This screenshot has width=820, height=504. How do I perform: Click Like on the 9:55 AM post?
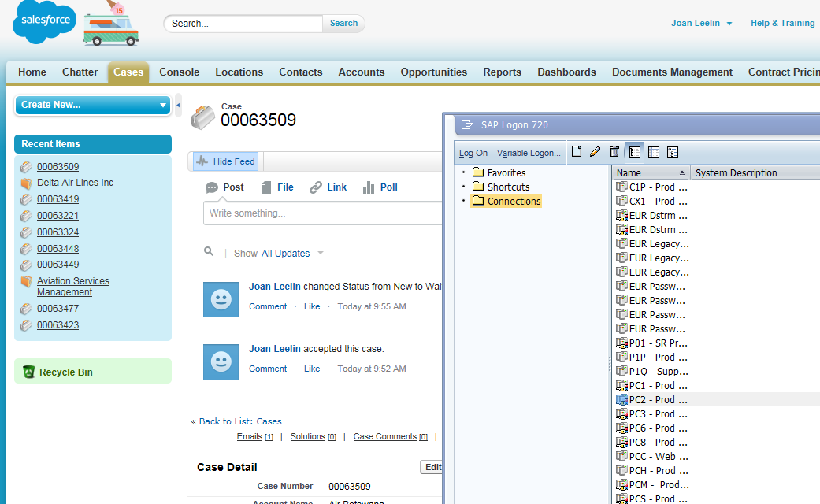[312, 306]
